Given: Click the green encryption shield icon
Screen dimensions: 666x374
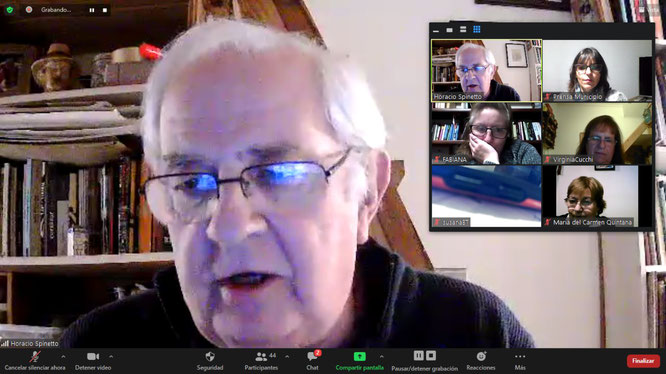Looking at the screenshot, I should tap(9, 9).
